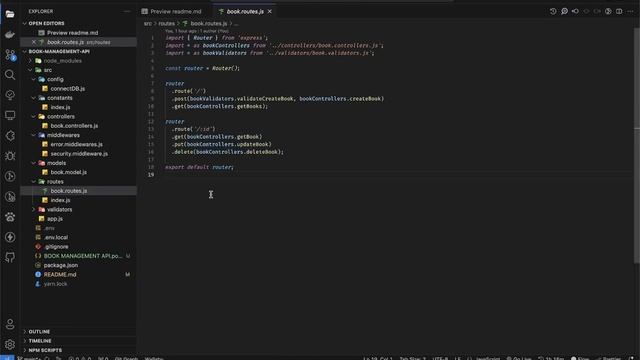640x360 pixels.
Task: Open BOOK MANAGEMENT API postman file
Action: click(x=83, y=256)
